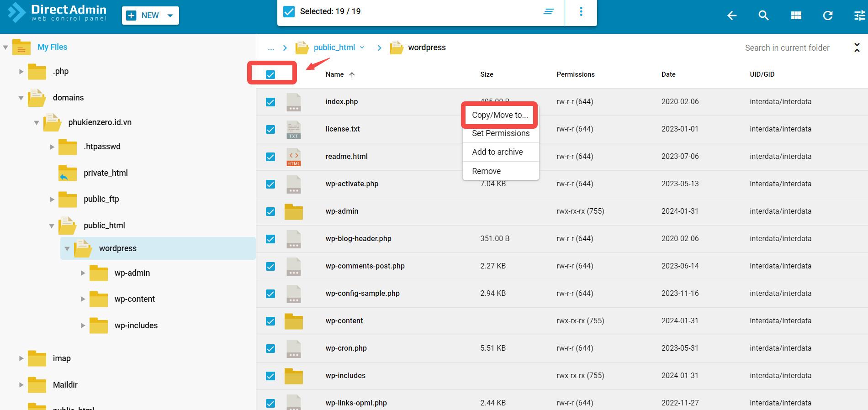Sort by the Permissions column header

pyautogui.click(x=576, y=74)
